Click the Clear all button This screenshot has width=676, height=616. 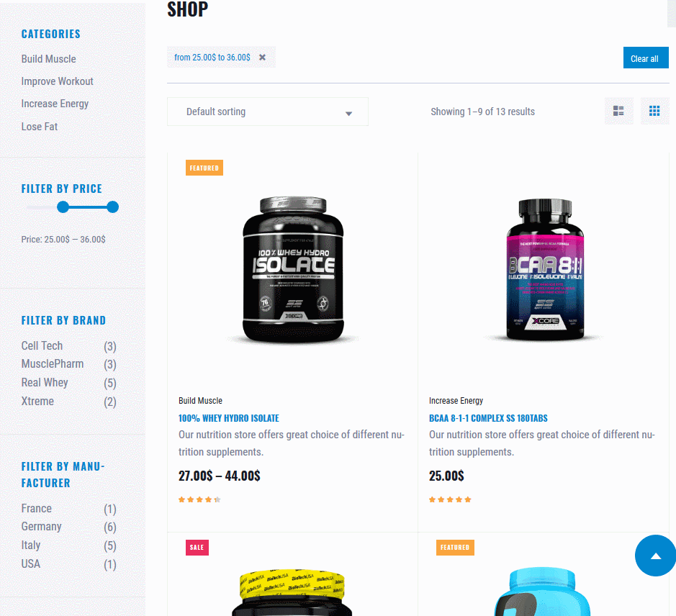tap(645, 58)
